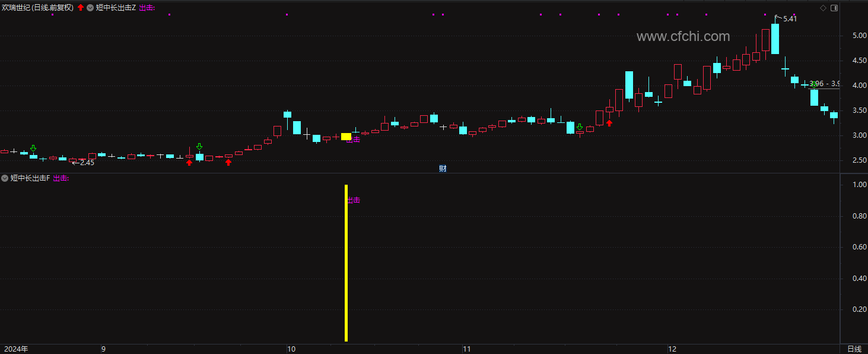Select the 短中长出击F indicator name
The height and width of the screenshot is (354, 868).
coord(30,178)
